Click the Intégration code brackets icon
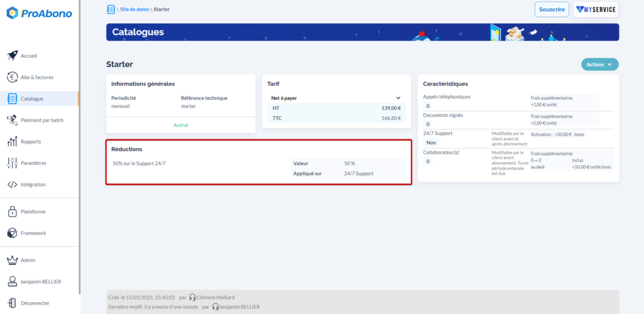This screenshot has height=314, width=644. point(13,185)
